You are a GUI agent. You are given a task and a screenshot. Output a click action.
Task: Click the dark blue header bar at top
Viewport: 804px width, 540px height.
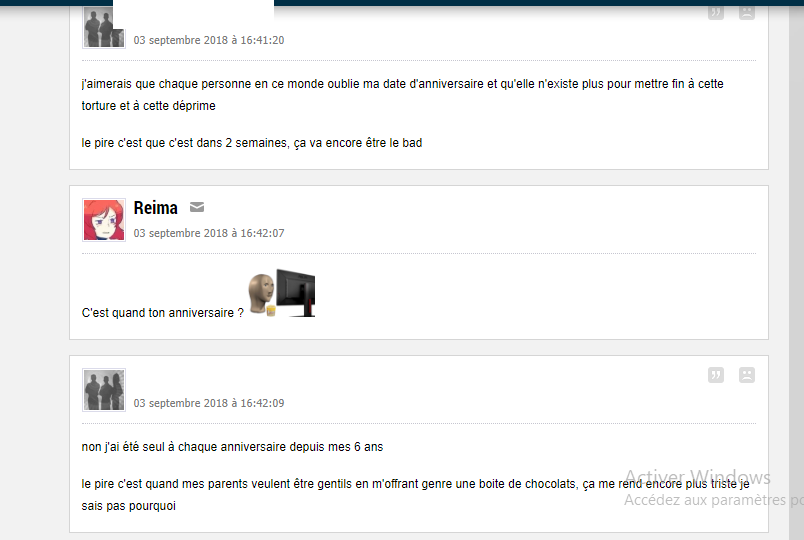(538, 3)
